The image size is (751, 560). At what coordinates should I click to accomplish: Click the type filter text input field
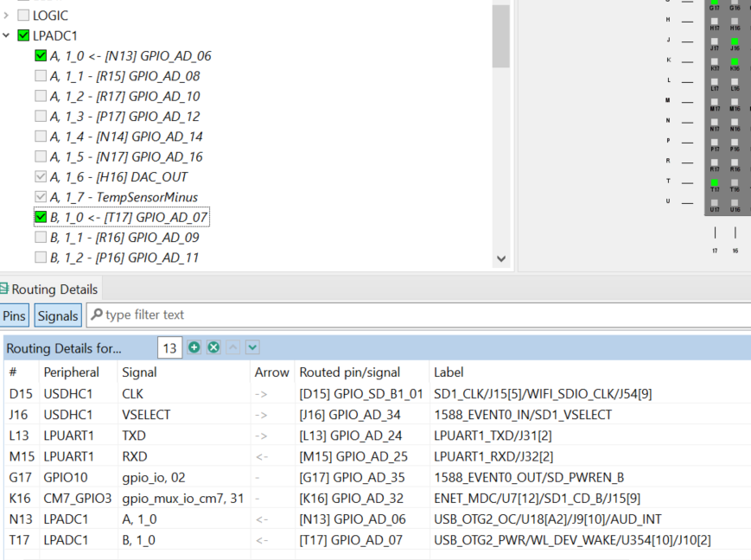tap(216, 315)
